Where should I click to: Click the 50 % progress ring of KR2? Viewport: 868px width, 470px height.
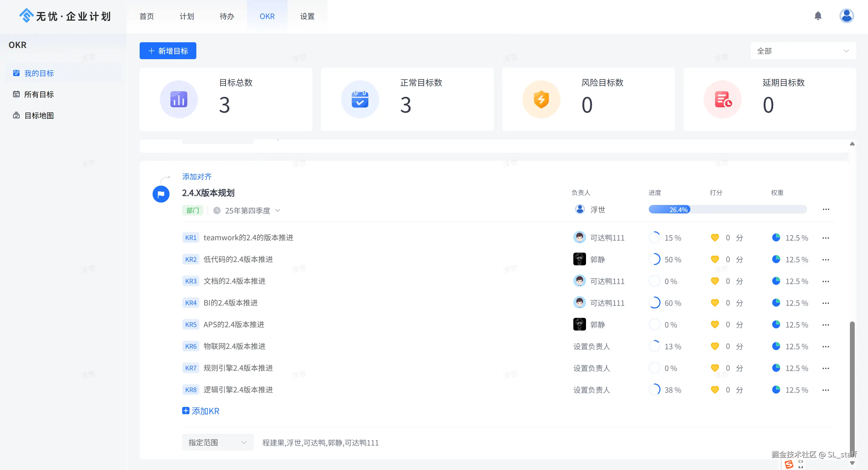(x=654, y=259)
